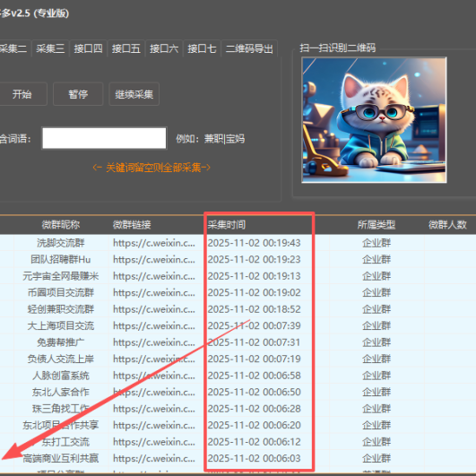Sort by 微群昵称 column header

61,225
